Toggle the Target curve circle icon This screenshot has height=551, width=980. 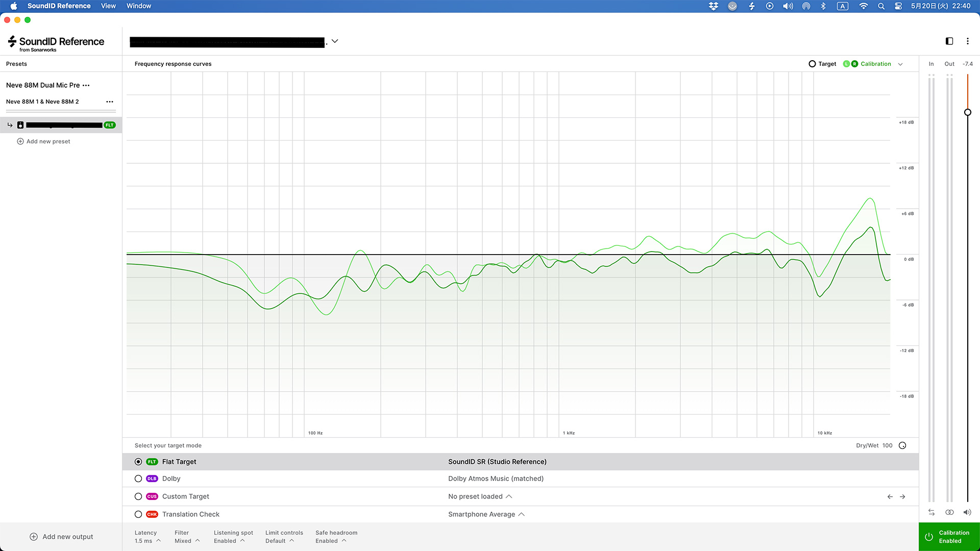[x=812, y=64]
